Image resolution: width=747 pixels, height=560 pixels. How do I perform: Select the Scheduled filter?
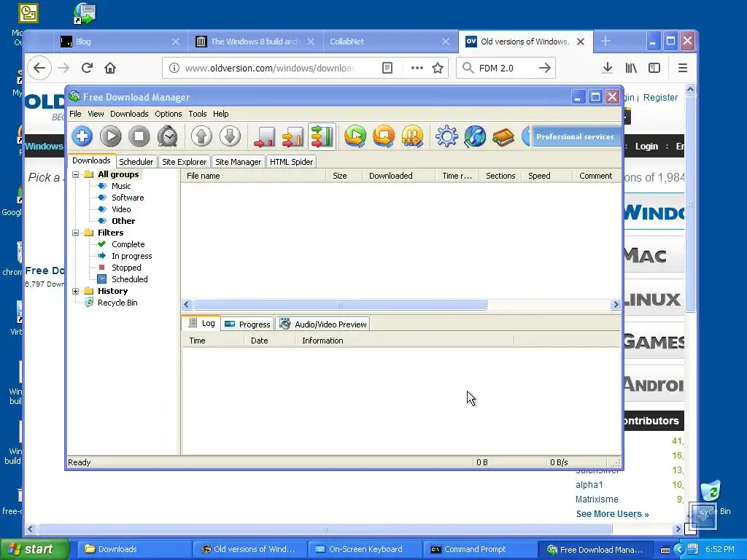point(130,279)
